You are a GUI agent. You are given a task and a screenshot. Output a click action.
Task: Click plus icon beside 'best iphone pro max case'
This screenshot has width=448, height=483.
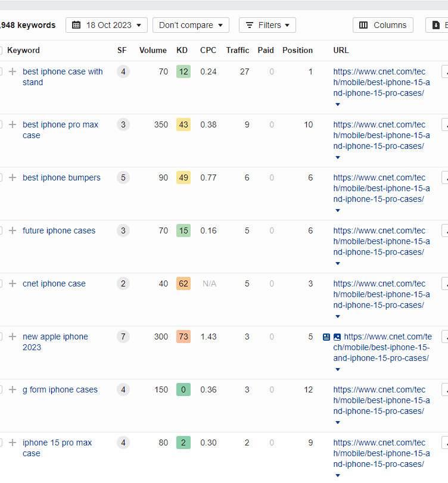(13, 124)
